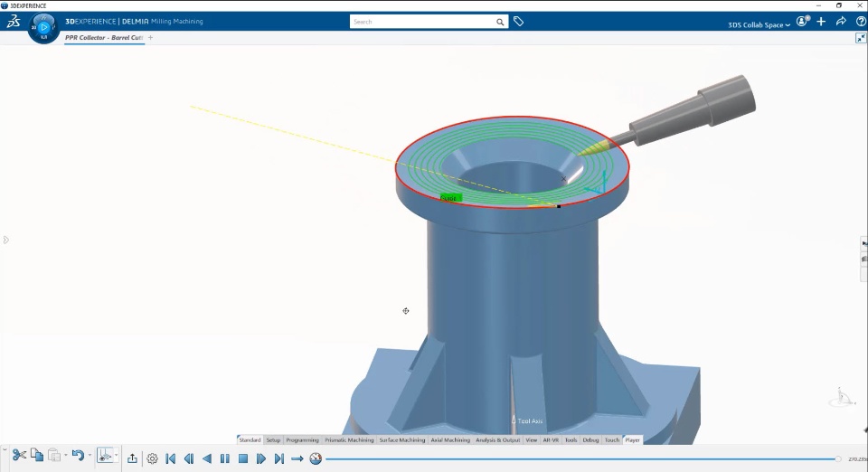
Task: Open the 3DEXPERIENCE compass
Action: point(43,28)
